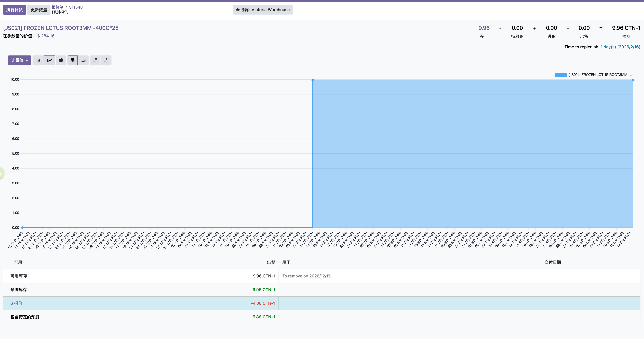Click the chart data point at the rise to 10.00
Screen dimensions: 644x339
point(312,80)
